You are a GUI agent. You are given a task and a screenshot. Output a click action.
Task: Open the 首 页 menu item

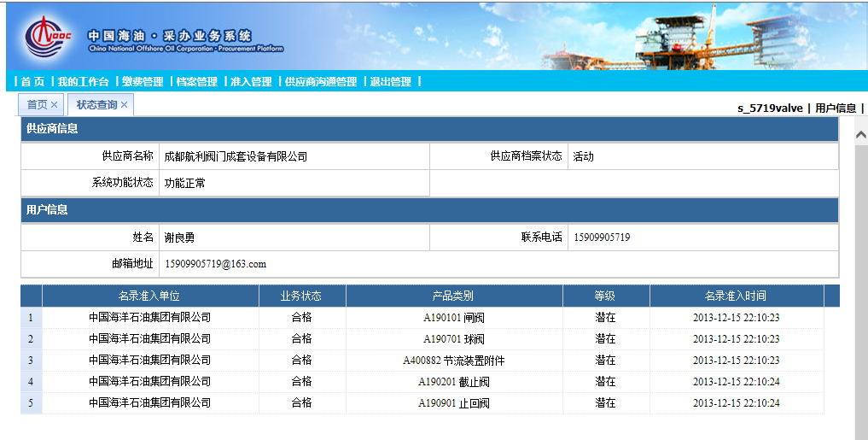32,82
